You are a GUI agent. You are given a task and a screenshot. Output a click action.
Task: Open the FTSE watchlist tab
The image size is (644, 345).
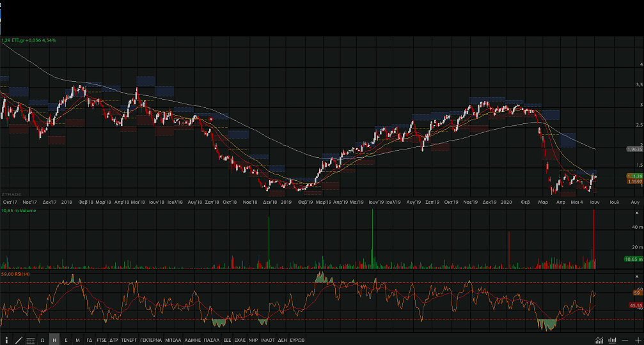pos(101,340)
